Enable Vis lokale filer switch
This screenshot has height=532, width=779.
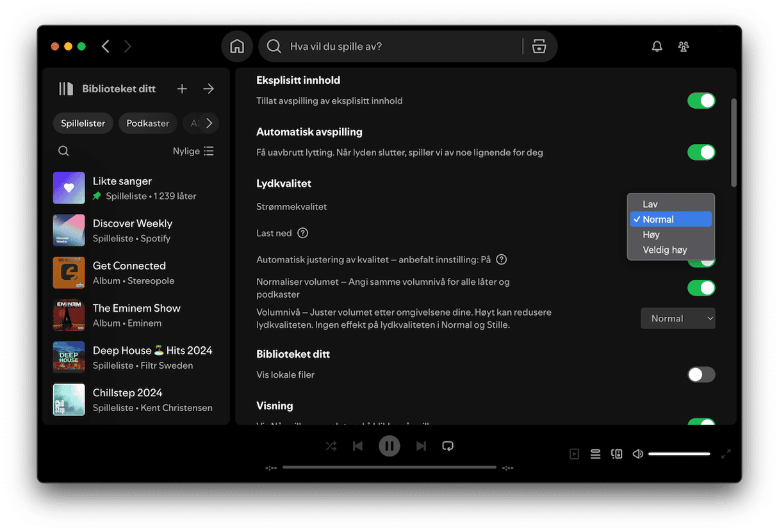[701, 375]
